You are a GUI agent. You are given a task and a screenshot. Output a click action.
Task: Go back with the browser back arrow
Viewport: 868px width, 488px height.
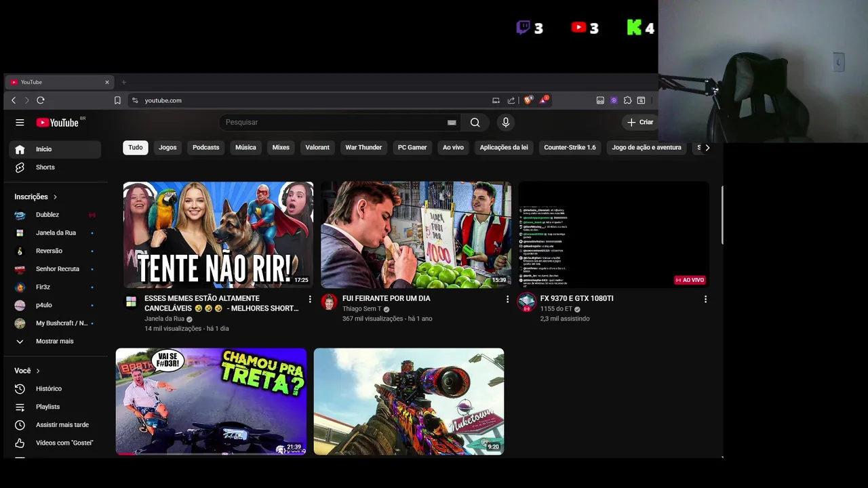[x=14, y=100]
